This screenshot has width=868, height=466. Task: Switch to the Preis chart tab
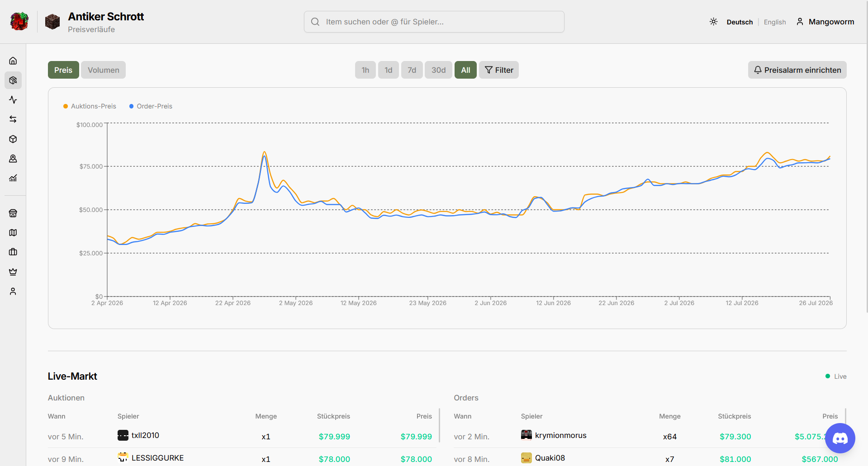point(63,70)
